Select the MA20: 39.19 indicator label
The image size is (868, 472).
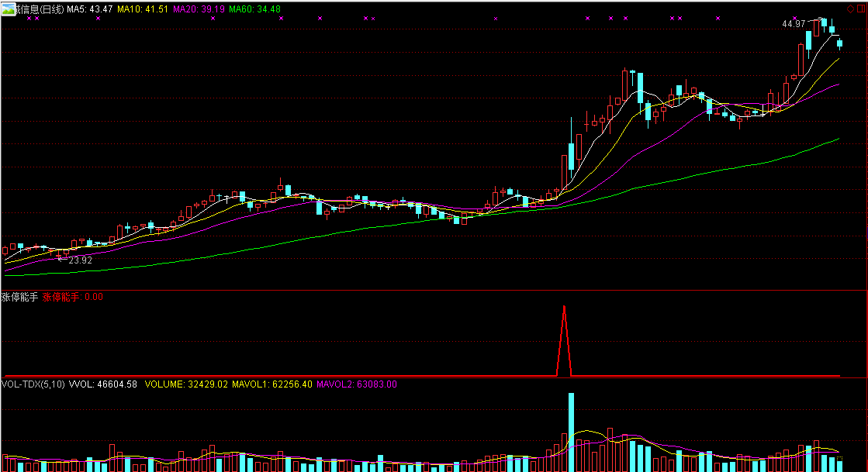pos(199,9)
